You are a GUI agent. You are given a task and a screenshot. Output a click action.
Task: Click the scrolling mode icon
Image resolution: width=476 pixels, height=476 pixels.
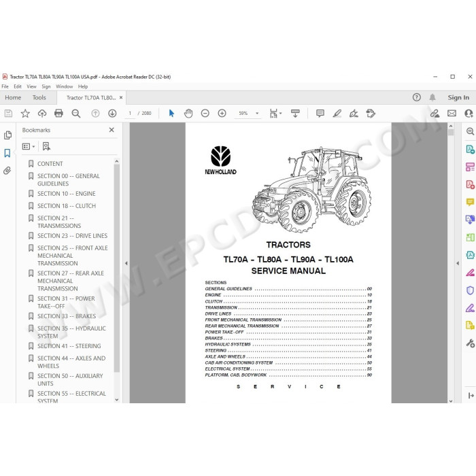tap(295, 114)
